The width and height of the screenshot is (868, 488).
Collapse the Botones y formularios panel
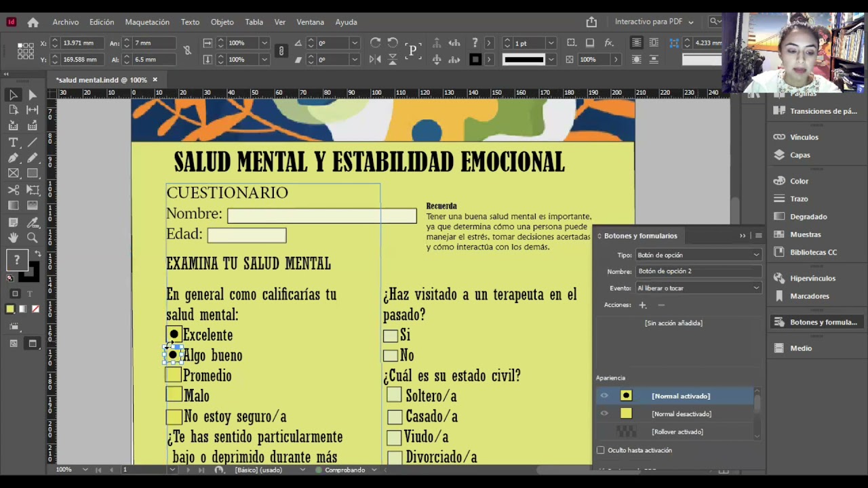pyautogui.click(x=743, y=236)
